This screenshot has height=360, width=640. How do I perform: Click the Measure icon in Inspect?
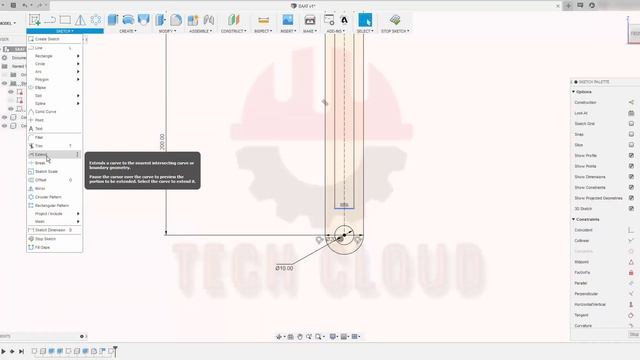point(263,20)
